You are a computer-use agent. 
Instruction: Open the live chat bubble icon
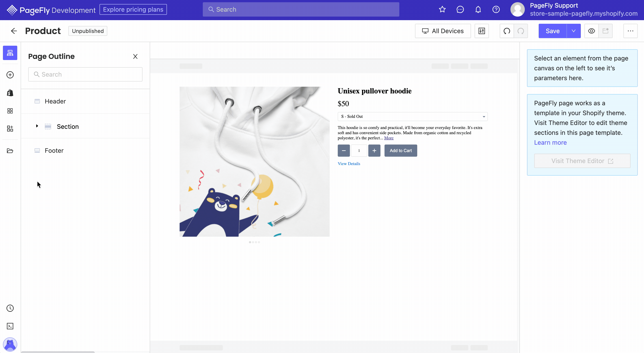point(460,9)
